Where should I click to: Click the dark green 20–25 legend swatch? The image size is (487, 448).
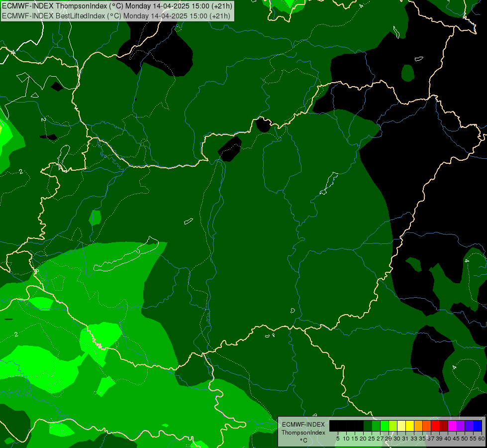[x=368, y=426]
